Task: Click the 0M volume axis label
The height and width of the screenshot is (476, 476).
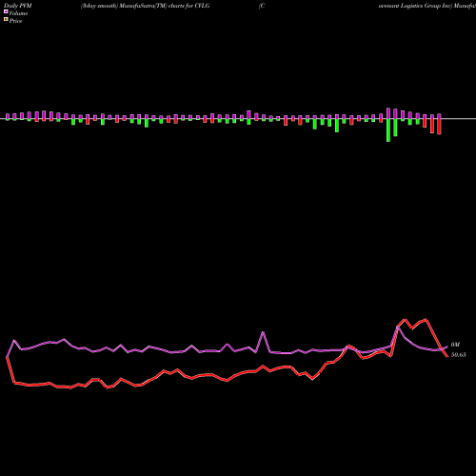Action: (455, 345)
